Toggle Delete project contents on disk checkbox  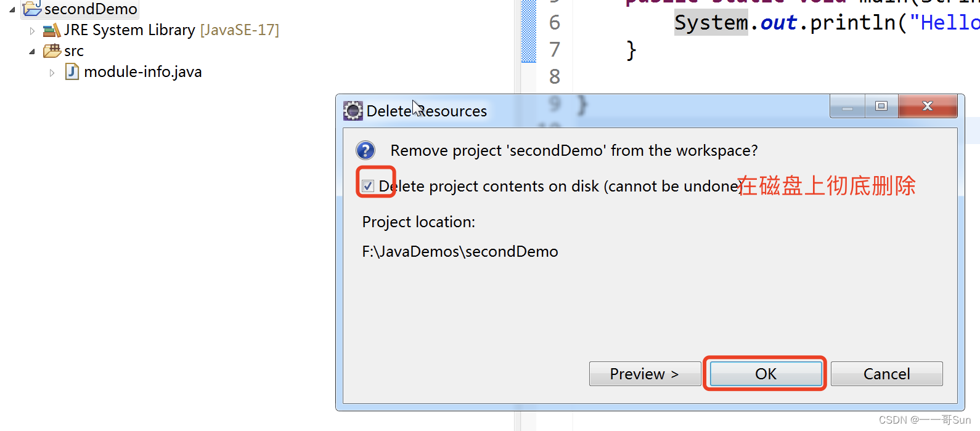tap(368, 186)
